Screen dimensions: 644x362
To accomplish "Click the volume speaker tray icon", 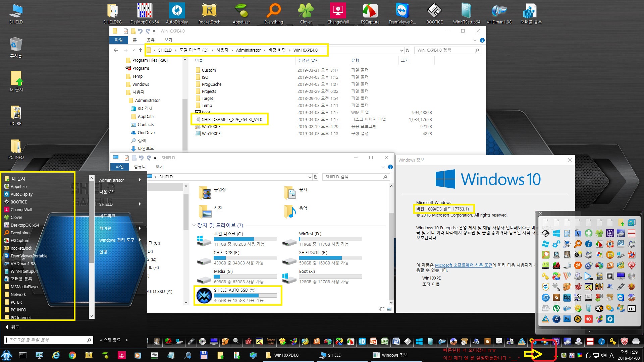I will point(604,355).
